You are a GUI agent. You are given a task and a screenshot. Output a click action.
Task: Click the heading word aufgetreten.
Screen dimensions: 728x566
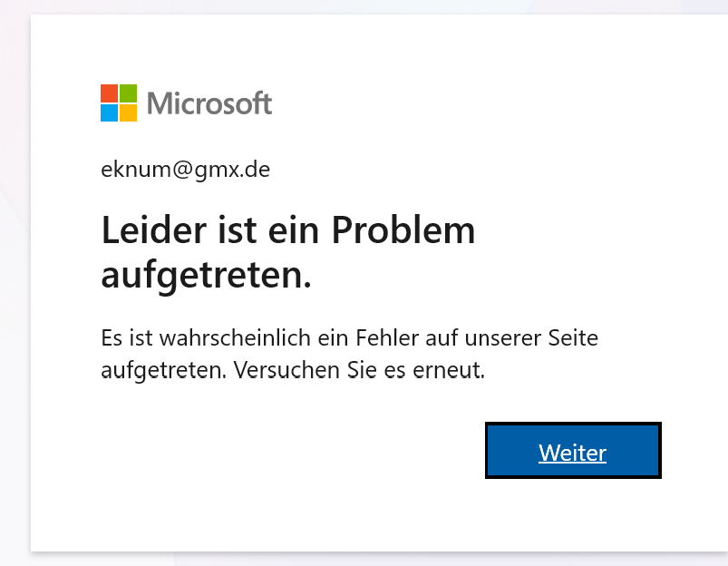click(206, 275)
